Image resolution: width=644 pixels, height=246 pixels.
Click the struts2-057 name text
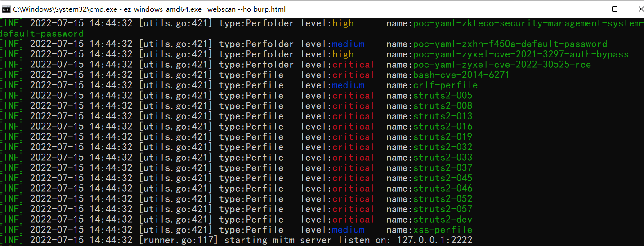[x=443, y=209]
